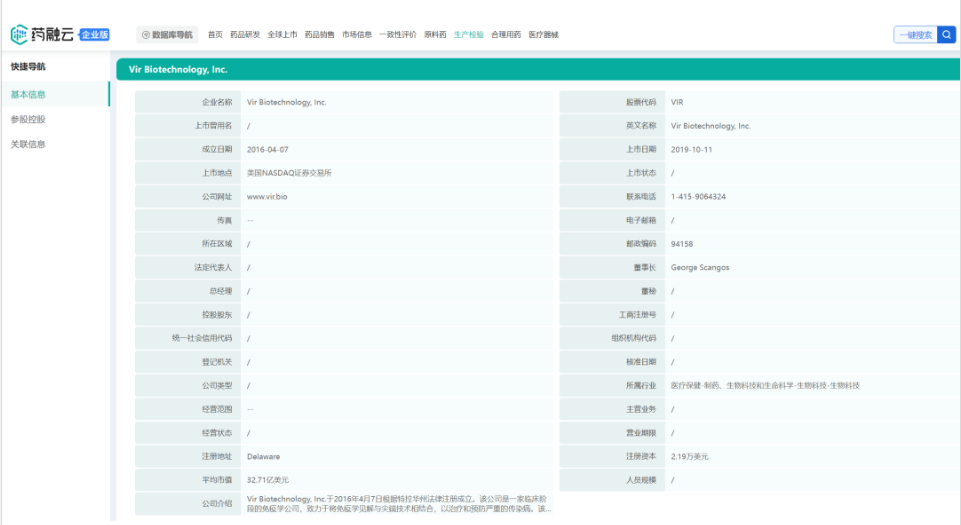Select 原料药 in top menu
This screenshot has width=961, height=525.
point(435,35)
